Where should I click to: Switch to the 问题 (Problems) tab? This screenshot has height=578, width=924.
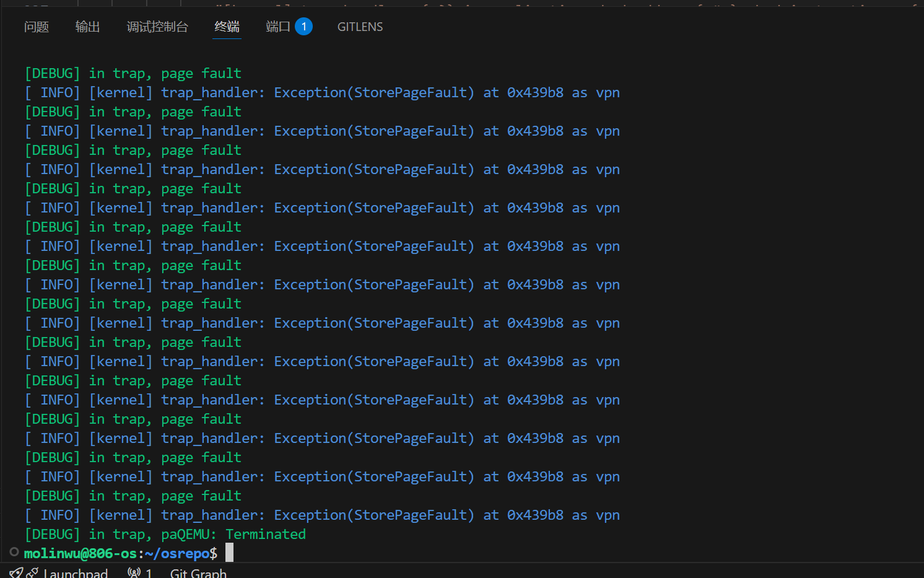37,27
